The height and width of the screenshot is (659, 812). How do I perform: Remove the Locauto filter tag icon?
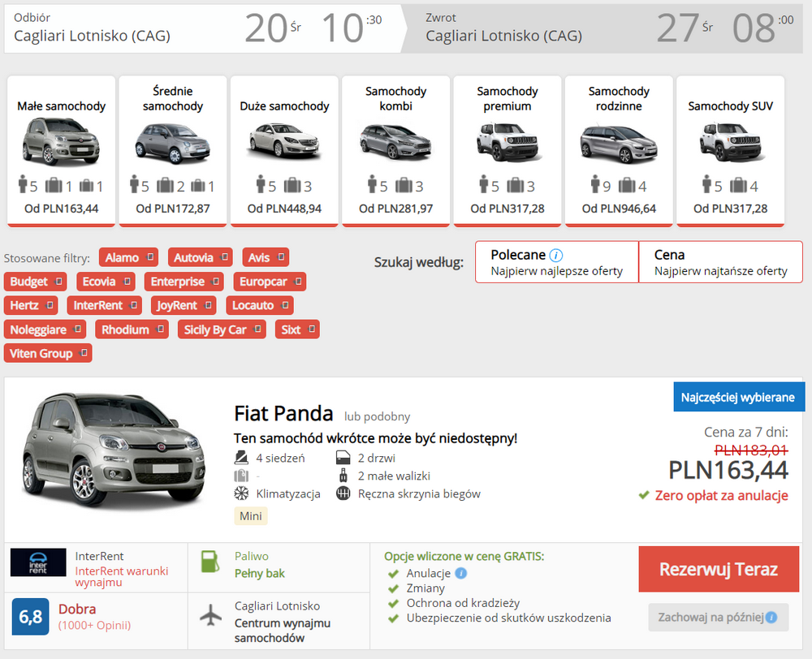click(285, 305)
